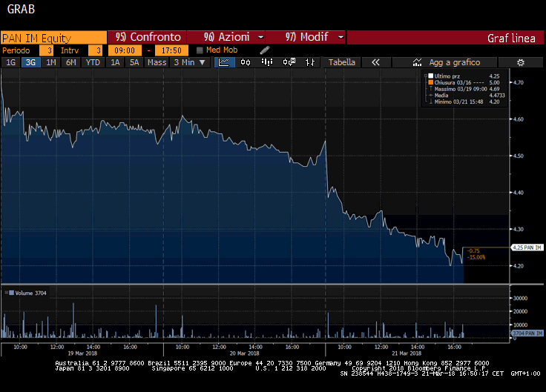The width and height of the screenshot is (546, 392).
Task: Open the 3 Min interval dropdown
Action: pyautogui.click(x=190, y=62)
